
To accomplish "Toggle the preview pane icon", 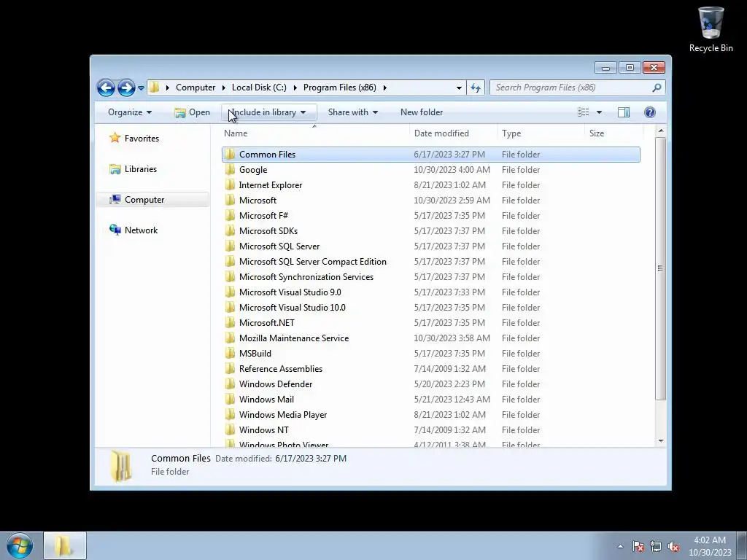I will 624,112.
